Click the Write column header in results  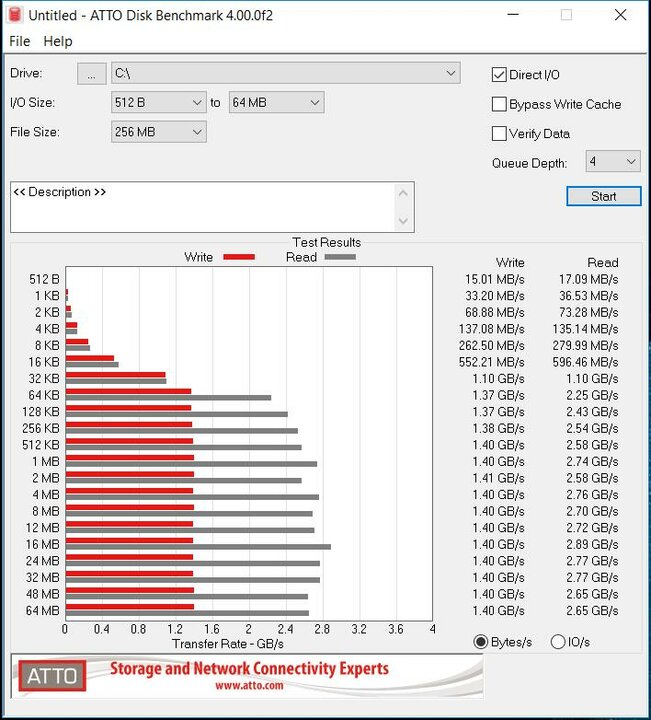coord(510,263)
